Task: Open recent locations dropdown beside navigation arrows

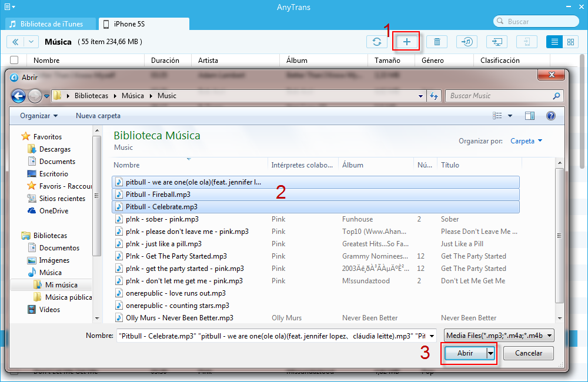Action: [x=46, y=96]
